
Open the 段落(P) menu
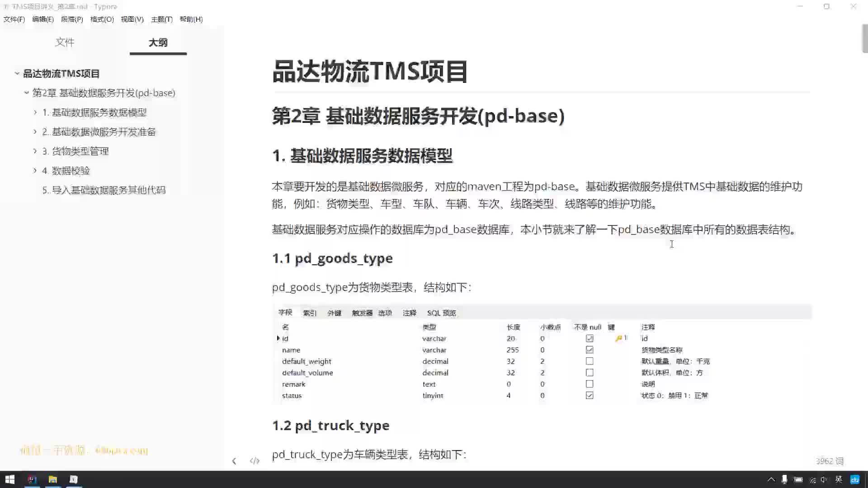click(x=72, y=19)
